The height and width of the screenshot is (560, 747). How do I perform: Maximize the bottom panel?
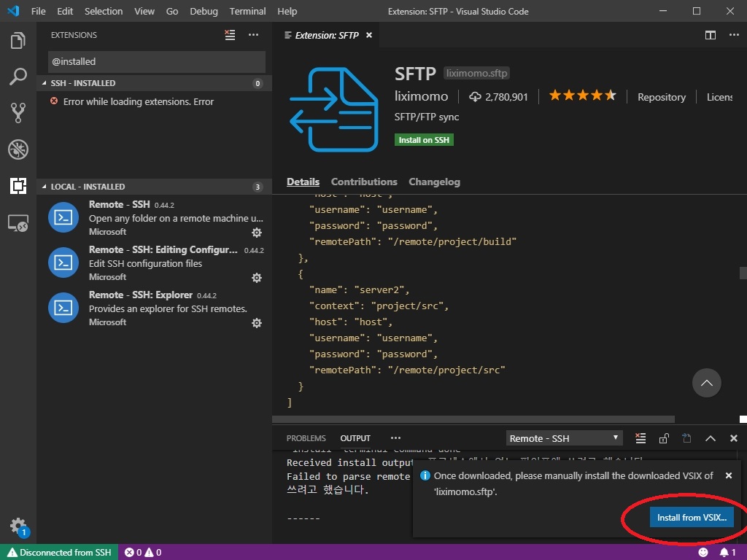click(x=711, y=438)
